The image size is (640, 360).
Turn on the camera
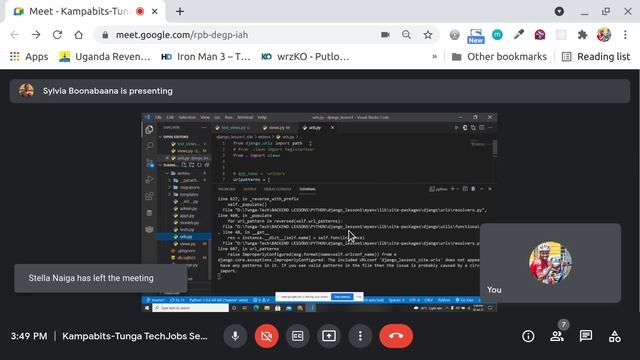267,336
